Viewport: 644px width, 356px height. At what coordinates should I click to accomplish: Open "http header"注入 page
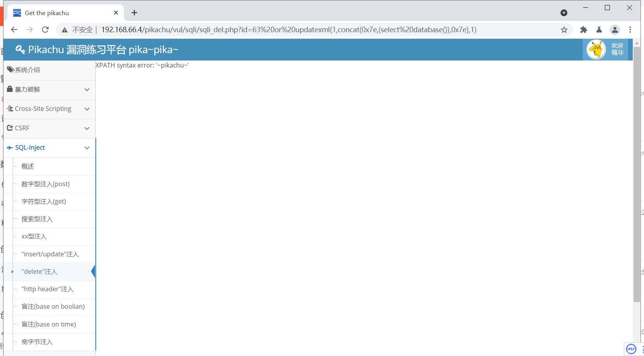coord(47,289)
